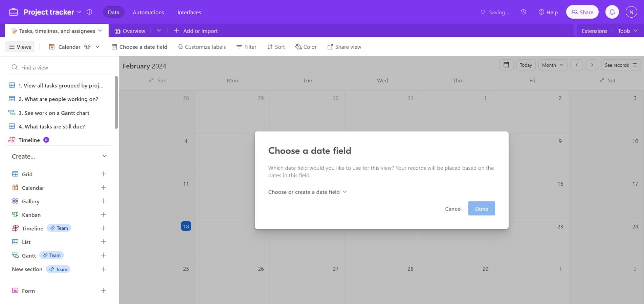This screenshot has width=644, height=304.
Task: Open the Filter options
Action: click(x=246, y=47)
